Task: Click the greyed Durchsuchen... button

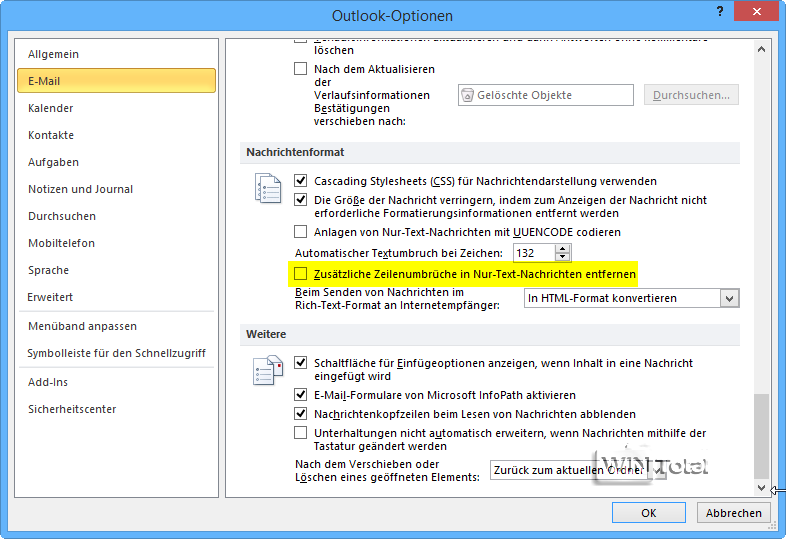Action: click(x=691, y=95)
